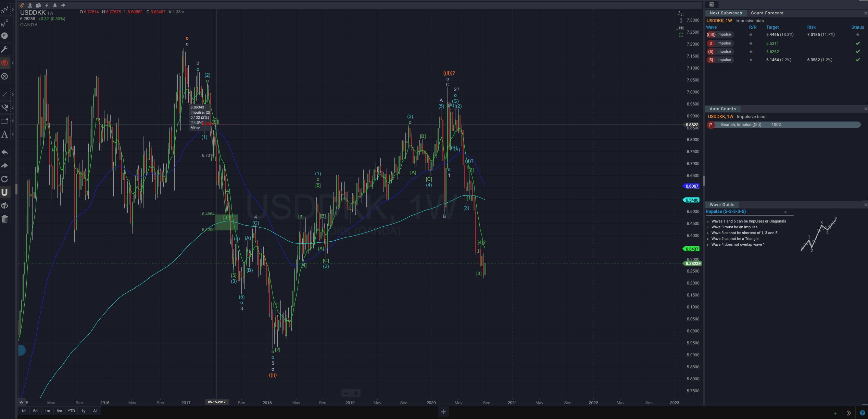
Task: Click the Fibonacci F circle tool
Action: [x=5, y=36]
